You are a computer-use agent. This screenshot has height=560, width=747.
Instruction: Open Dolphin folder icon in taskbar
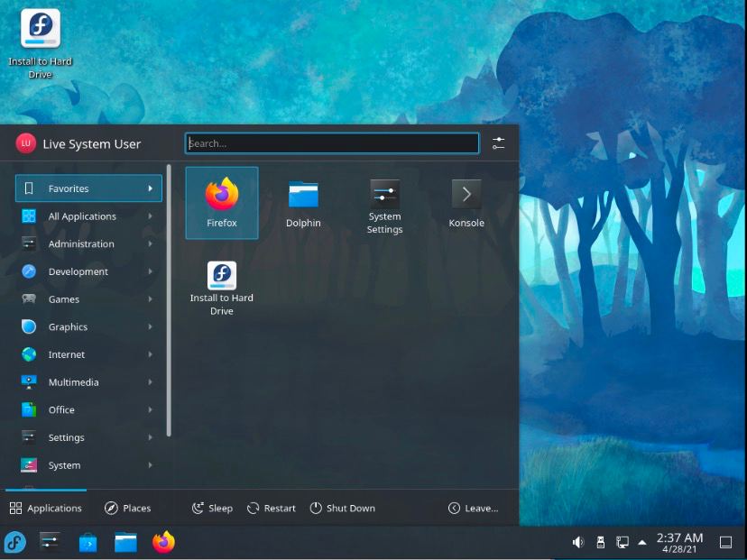pos(125,542)
